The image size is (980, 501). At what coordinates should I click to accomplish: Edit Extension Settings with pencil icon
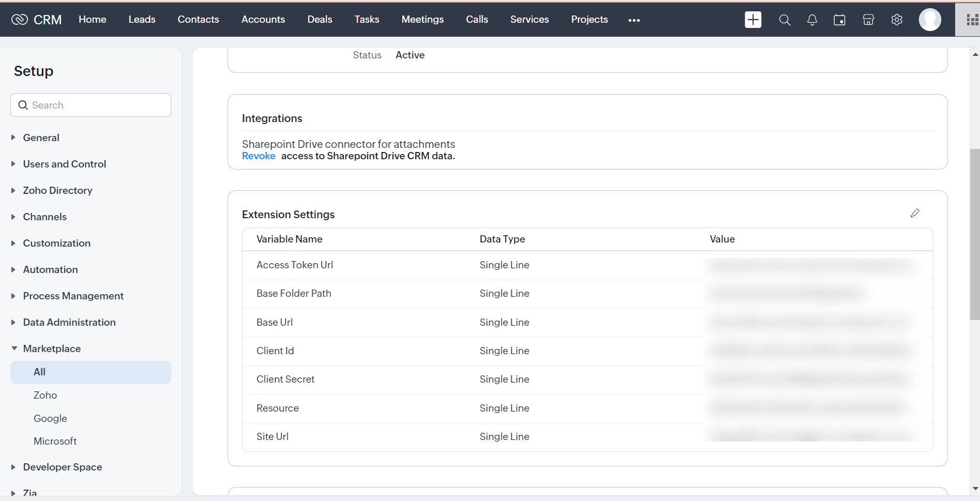(915, 213)
